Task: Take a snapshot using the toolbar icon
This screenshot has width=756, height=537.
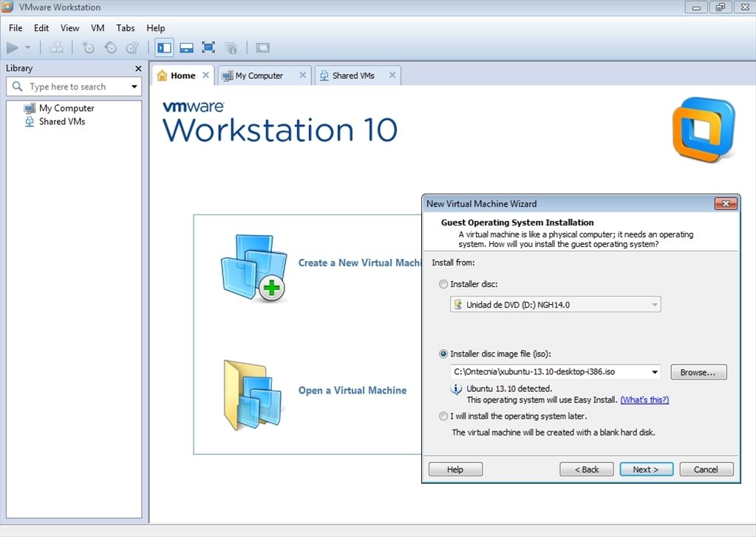Action: pyautogui.click(x=88, y=47)
